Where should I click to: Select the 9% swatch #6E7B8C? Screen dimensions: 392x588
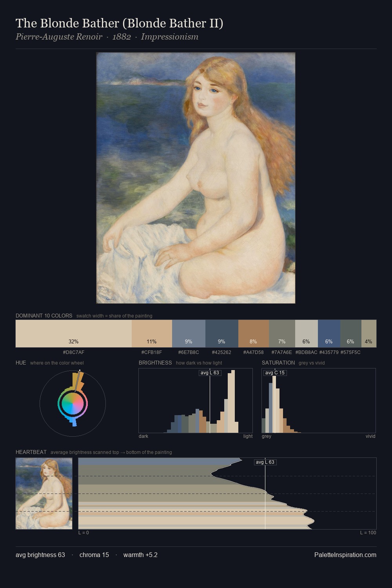189,334
